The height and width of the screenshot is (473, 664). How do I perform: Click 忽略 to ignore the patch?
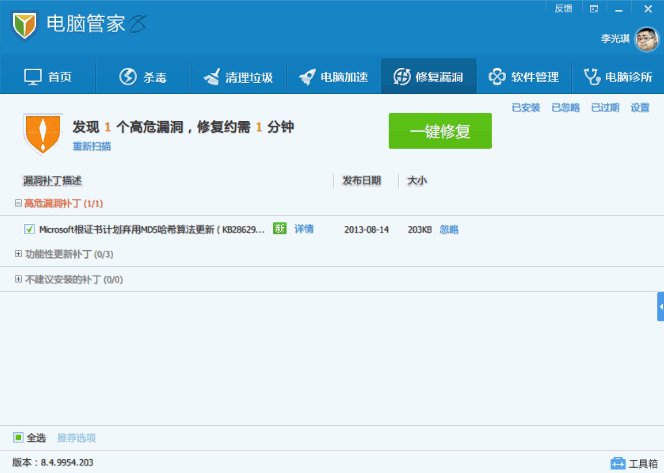click(x=449, y=230)
